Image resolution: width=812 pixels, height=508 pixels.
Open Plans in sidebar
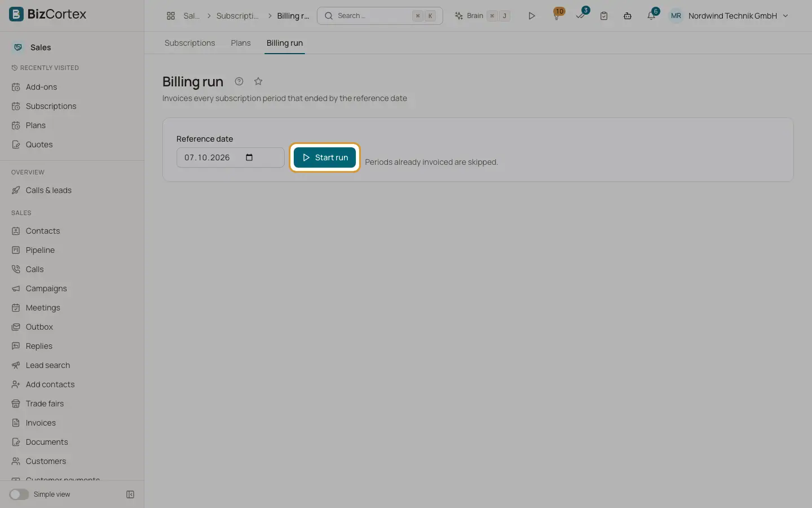[x=72, y=125]
